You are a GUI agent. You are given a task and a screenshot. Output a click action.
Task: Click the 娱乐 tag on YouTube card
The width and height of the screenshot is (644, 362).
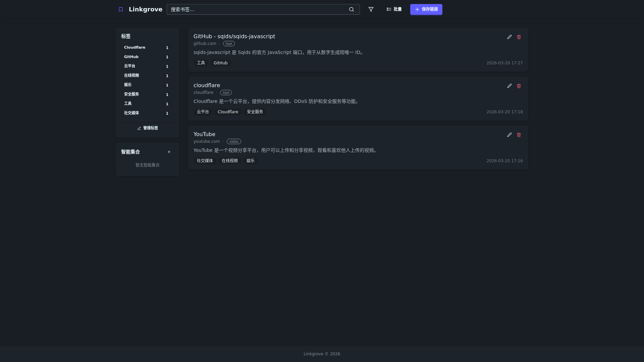251,161
